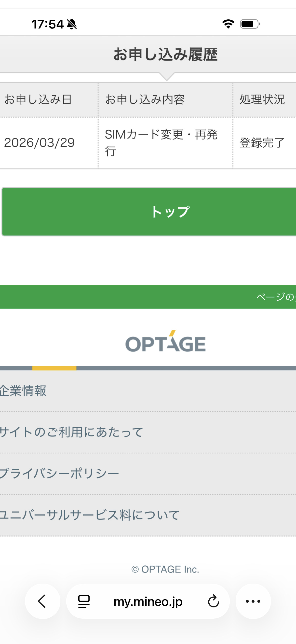Image resolution: width=296 pixels, height=644 pixels.
Task: Open the 企業情報 link
Action: tap(23, 391)
